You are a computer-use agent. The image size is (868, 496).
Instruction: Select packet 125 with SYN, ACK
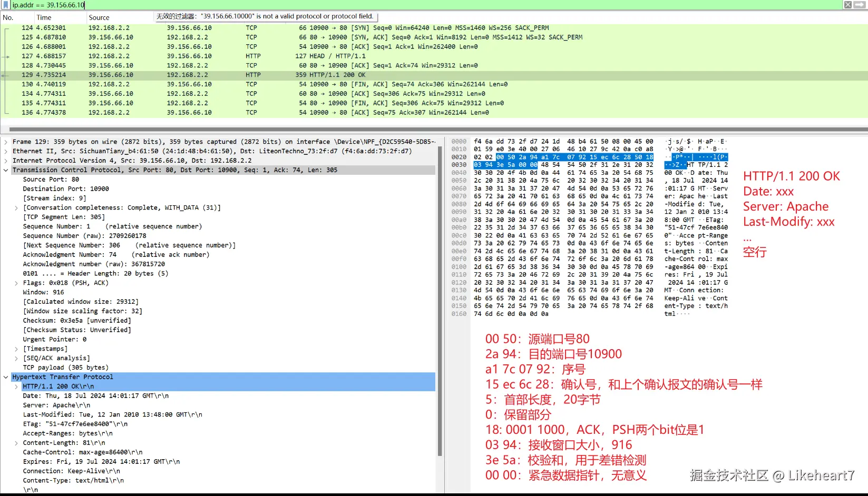coord(434,37)
